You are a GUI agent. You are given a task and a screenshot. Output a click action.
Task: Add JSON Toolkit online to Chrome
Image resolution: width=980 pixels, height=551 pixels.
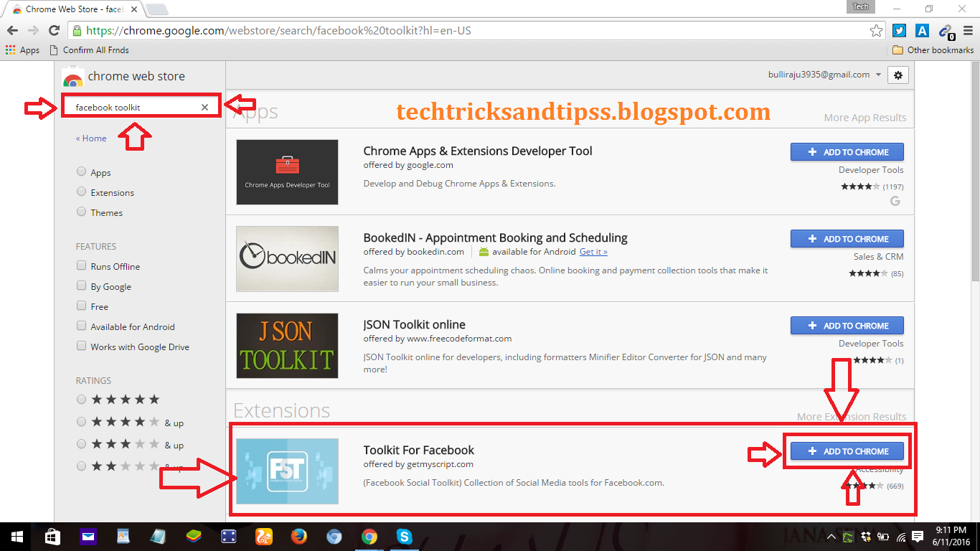click(x=847, y=326)
